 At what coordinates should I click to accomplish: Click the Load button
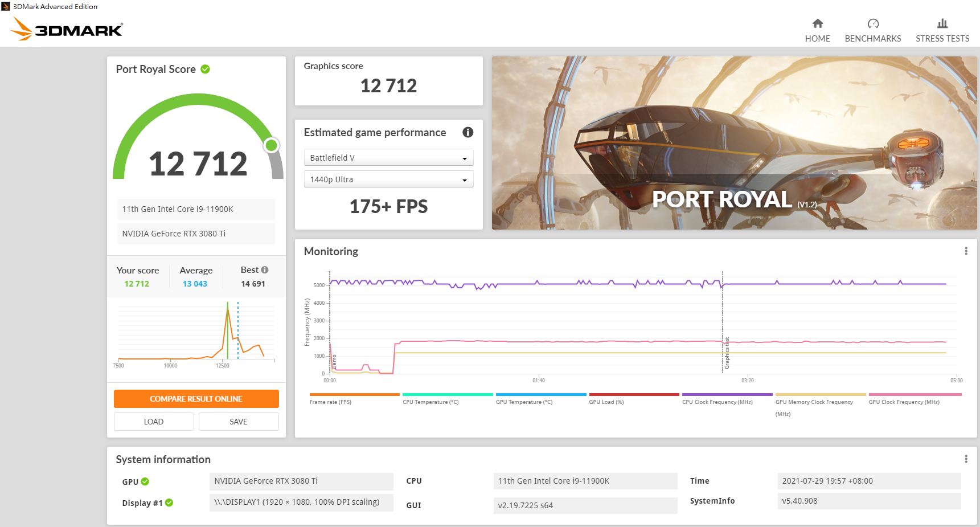click(154, 422)
